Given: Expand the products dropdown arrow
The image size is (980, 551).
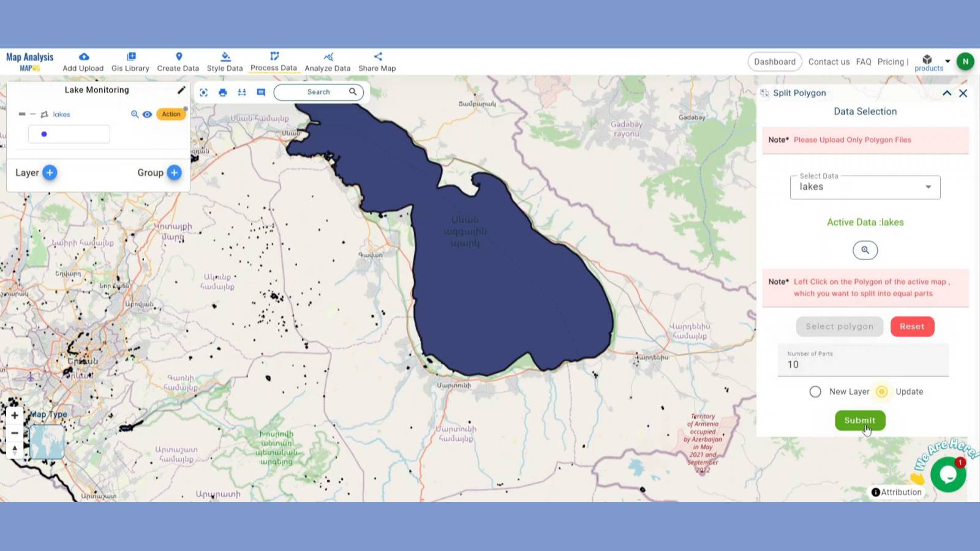Looking at the screenshot, I should (x=948, y=61).
